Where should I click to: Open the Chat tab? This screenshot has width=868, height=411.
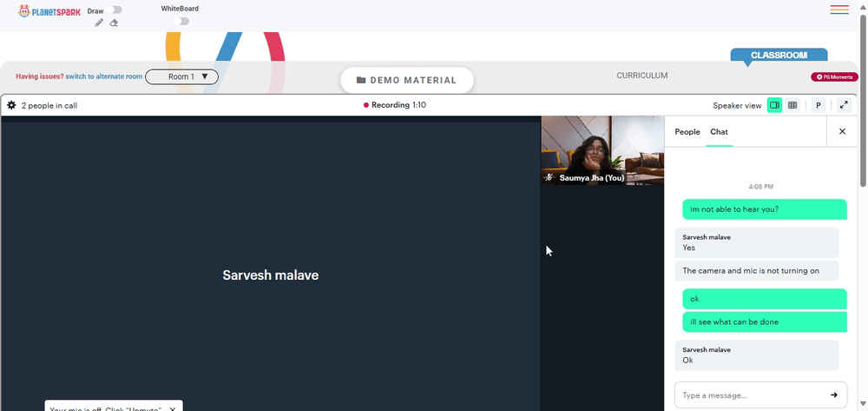(x=719, y=132)
